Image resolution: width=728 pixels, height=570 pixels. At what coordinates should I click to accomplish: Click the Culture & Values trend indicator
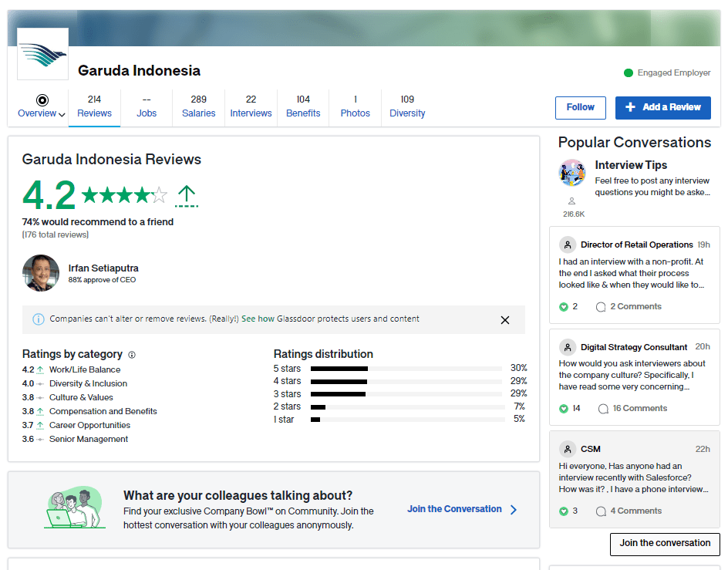click(x=40, y=398)
